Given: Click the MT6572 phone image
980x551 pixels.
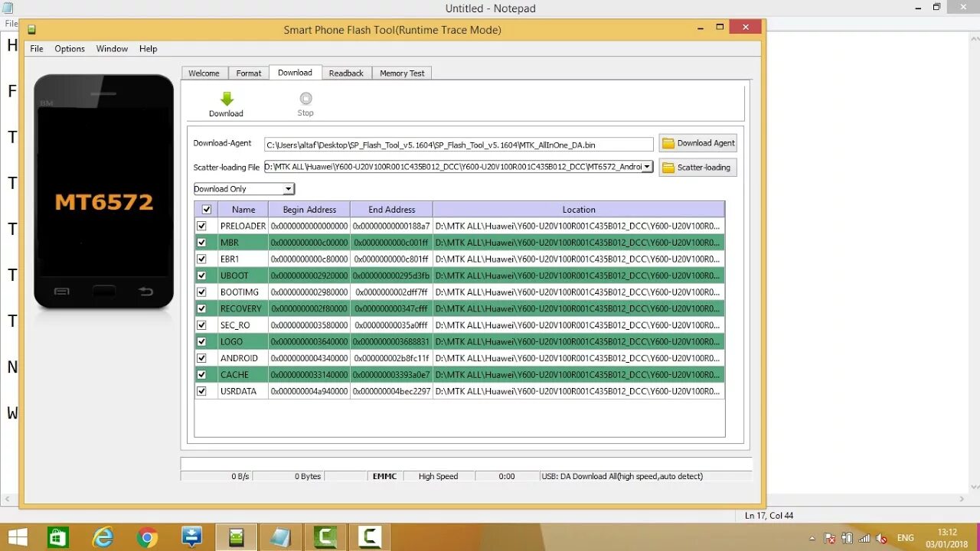Looking at the screenshot, I should (104, 191).
